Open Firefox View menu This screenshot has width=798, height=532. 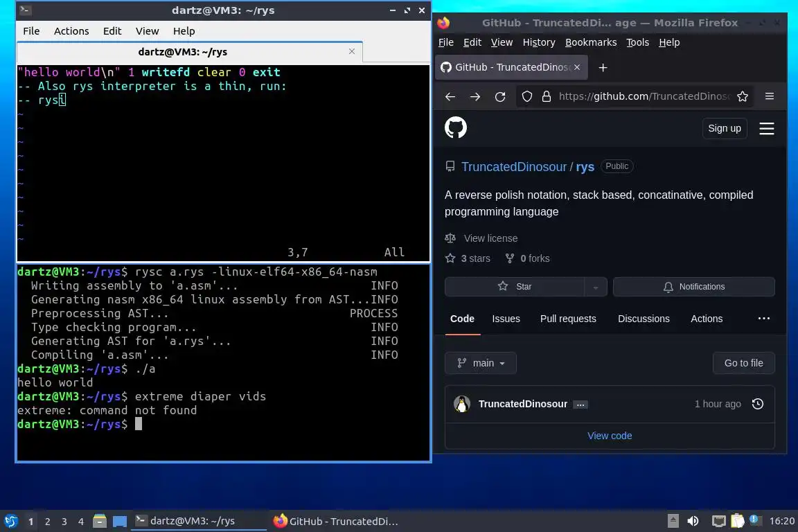[502, 42]
